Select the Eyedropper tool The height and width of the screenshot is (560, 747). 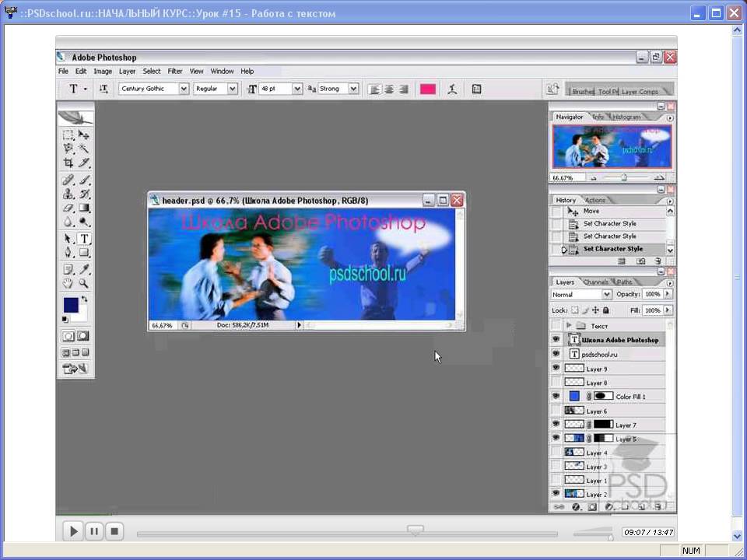84,270
